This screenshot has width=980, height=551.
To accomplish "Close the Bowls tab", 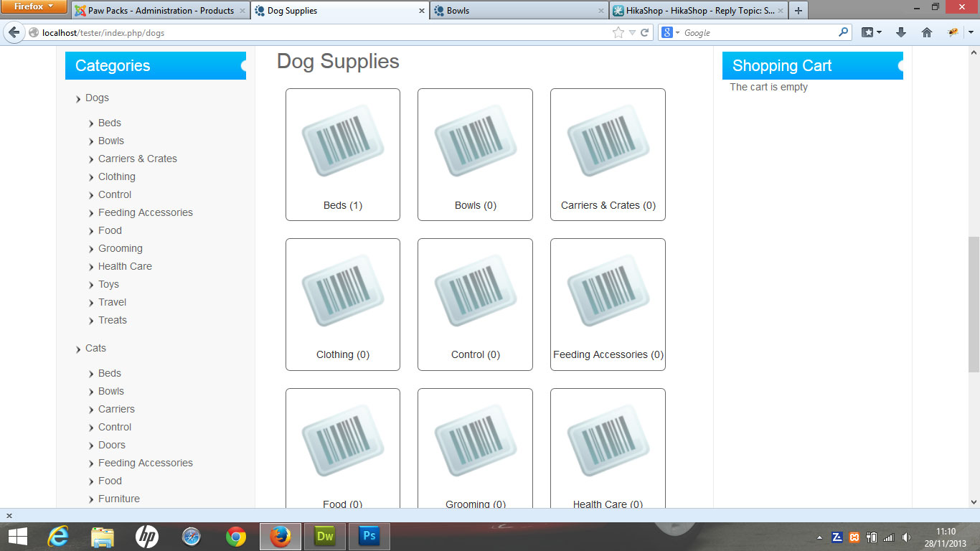I will pos(601,11).
